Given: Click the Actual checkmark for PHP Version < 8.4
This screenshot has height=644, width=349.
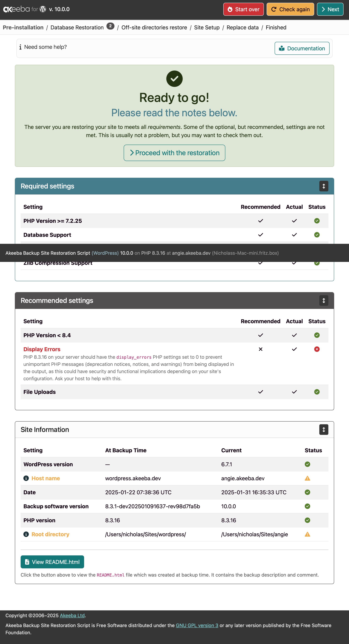Looking at the screenshot, I should point(294,335).
